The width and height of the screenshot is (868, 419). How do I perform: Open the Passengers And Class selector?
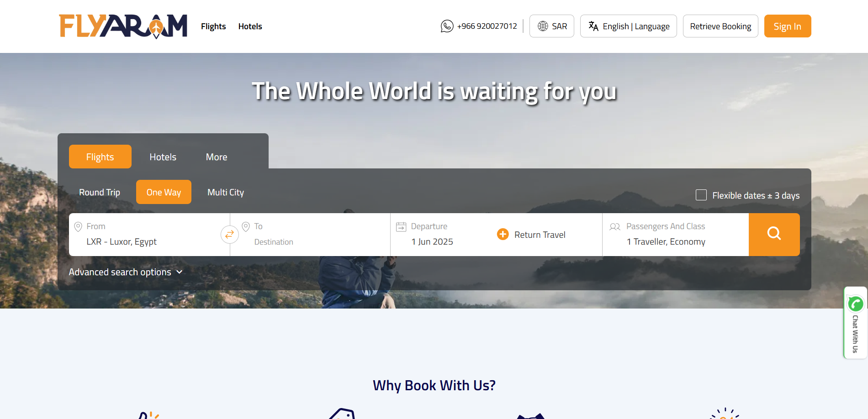coord(676,235)
